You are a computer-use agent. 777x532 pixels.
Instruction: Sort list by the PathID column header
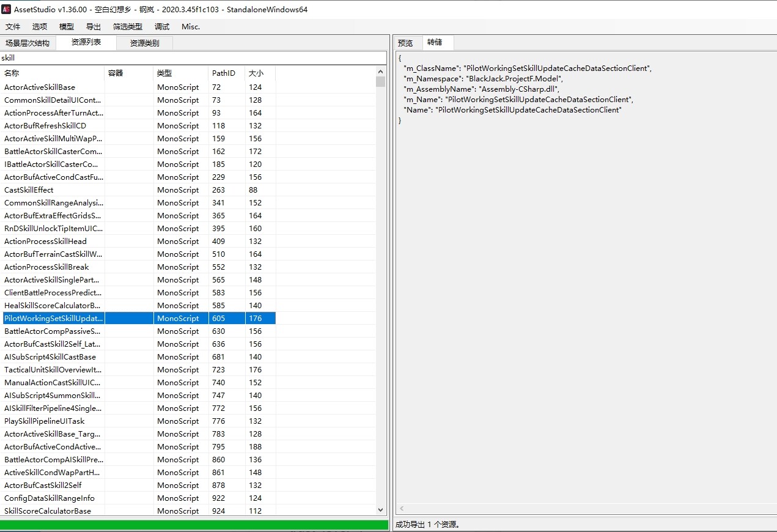click(226, 73)
